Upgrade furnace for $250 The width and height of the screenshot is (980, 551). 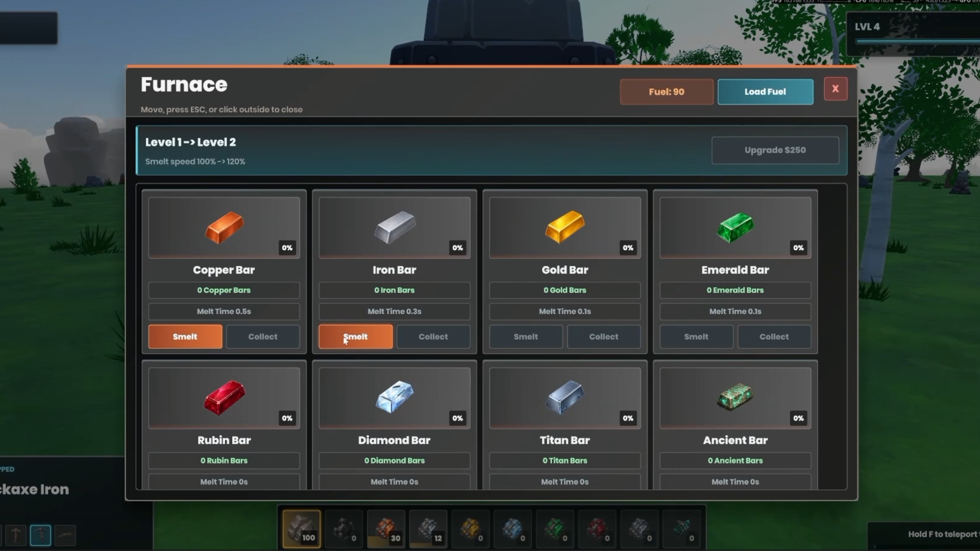[x=775, y=150]
